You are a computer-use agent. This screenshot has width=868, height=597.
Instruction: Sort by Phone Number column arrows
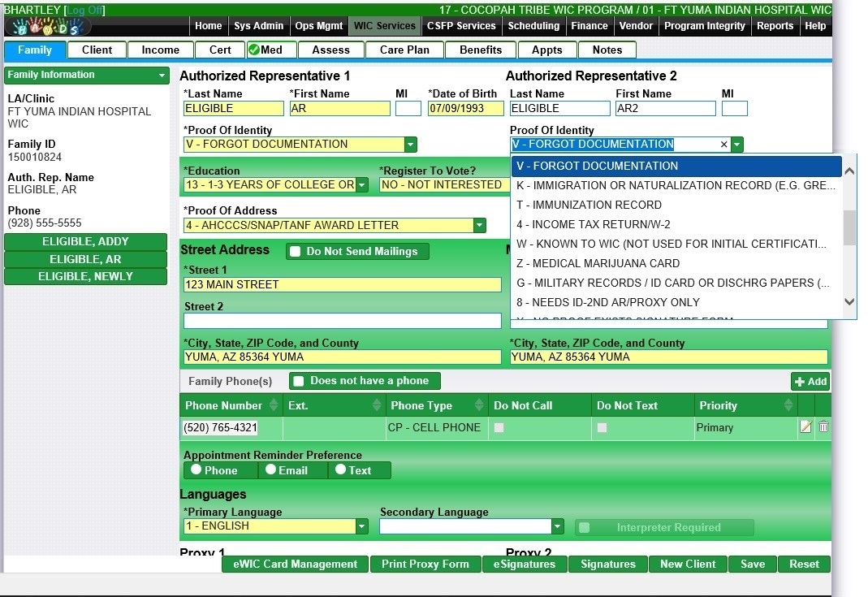click(x=274, y=405)
